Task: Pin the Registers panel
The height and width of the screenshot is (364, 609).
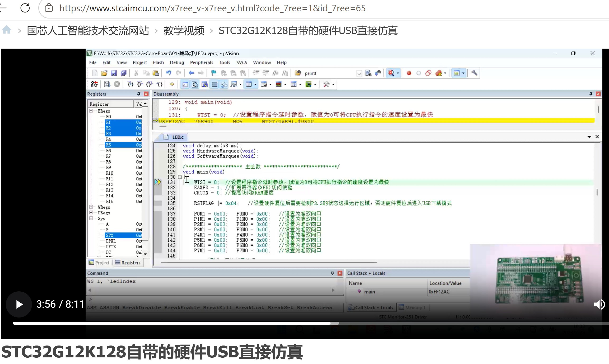Action: click(138, 94)
